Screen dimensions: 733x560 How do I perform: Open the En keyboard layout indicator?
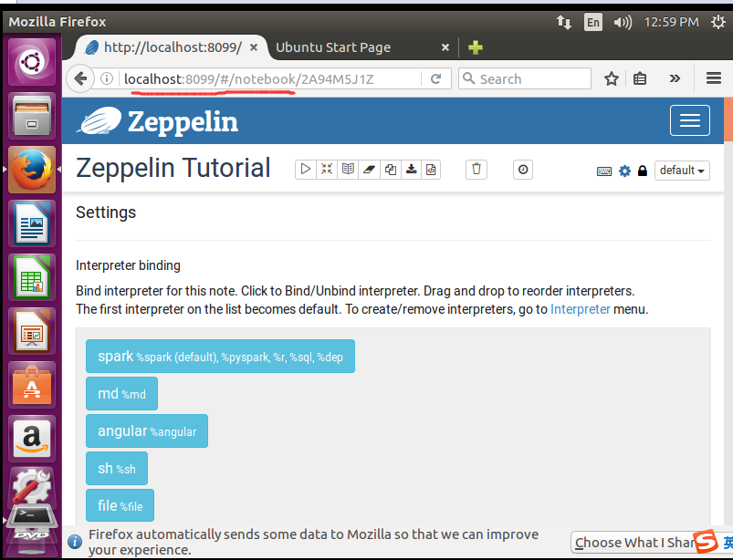592,22
